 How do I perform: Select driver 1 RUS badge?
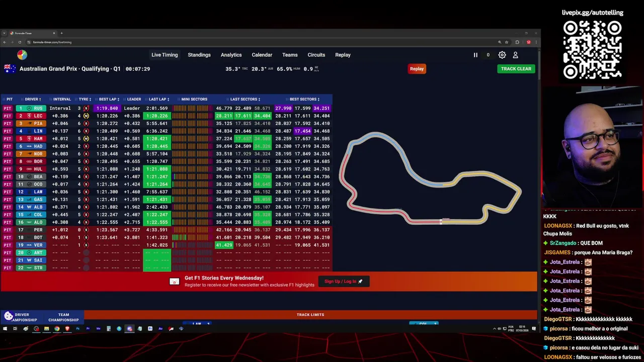pos(31,108)
